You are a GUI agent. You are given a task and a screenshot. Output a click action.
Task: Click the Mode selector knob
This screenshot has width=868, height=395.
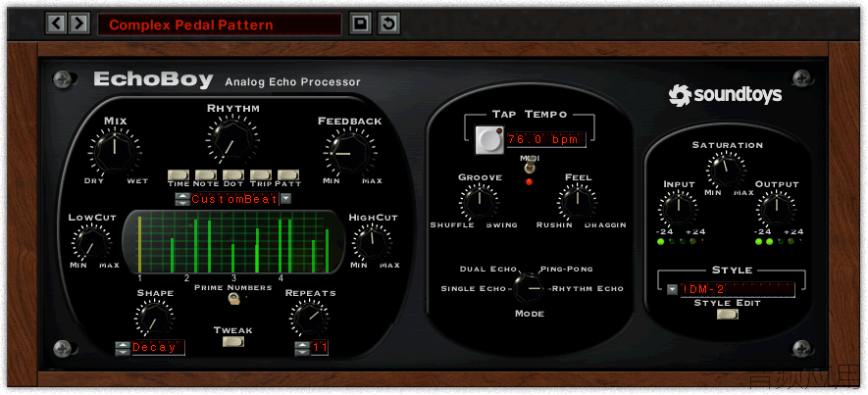[530, 288]
